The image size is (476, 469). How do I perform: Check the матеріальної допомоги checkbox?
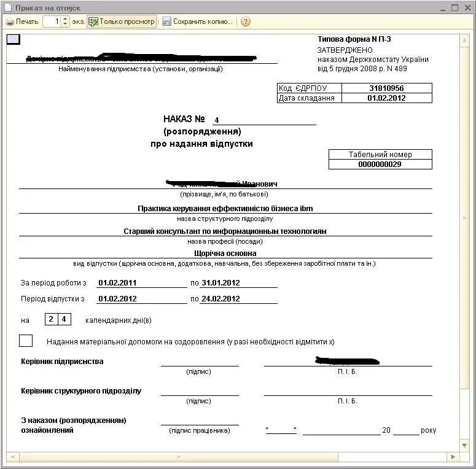[26, 340]
